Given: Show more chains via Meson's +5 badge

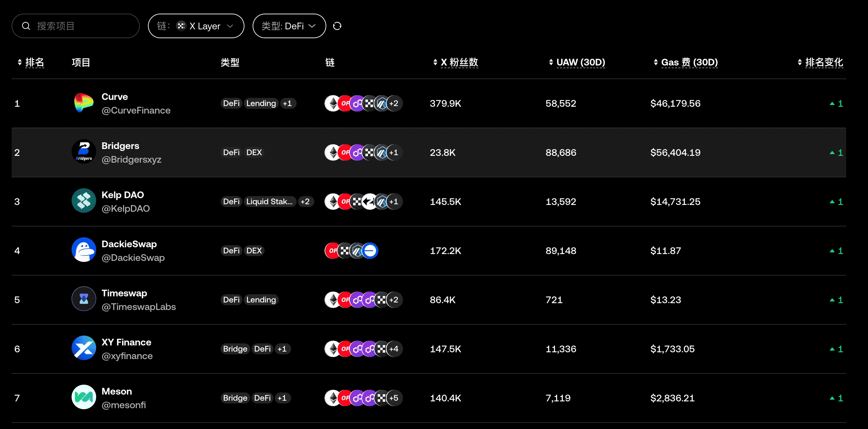Looking at the screenshot, I should (x=394, y=398).
